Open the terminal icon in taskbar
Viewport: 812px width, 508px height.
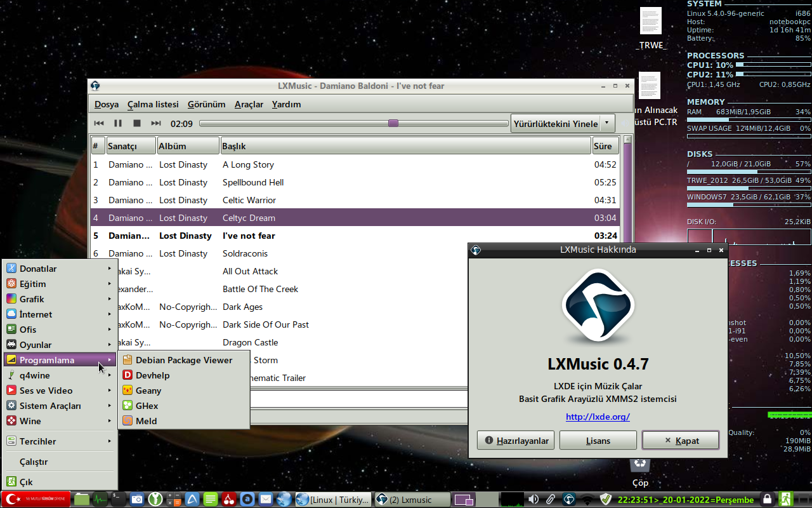coord(118,499)
